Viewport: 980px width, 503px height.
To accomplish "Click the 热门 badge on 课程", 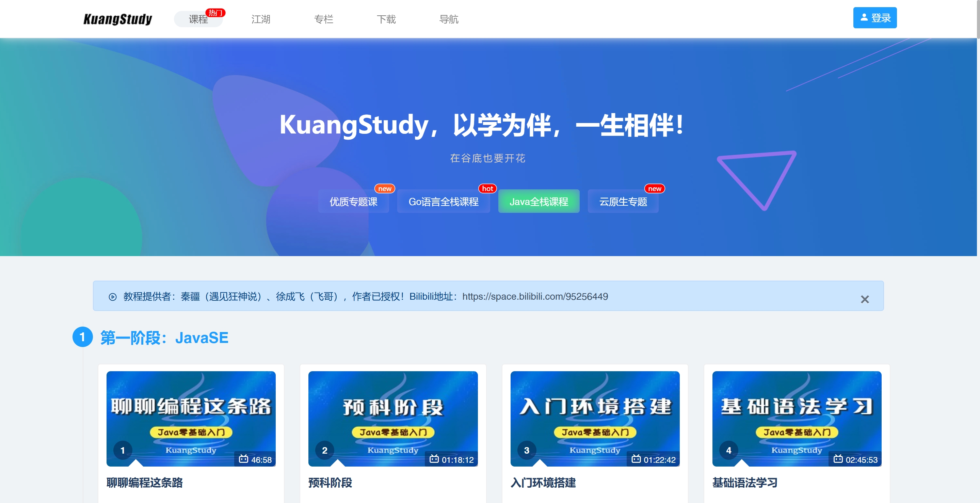I will coord(215,13).
